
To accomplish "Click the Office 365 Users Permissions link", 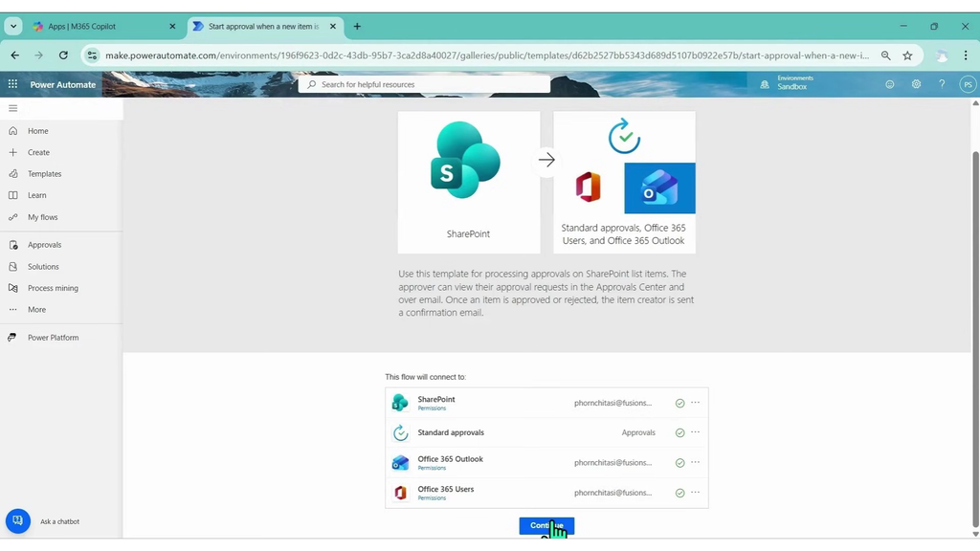I will 432,498.
